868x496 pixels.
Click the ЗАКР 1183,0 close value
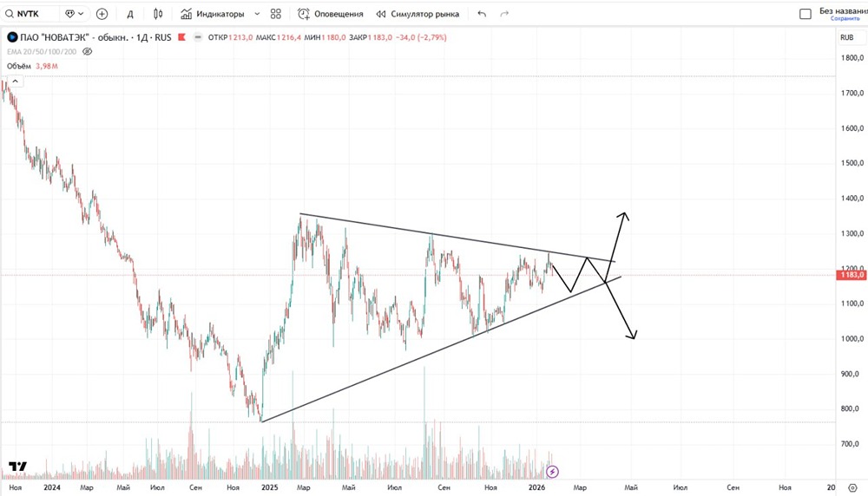click(x=371, y=37)
